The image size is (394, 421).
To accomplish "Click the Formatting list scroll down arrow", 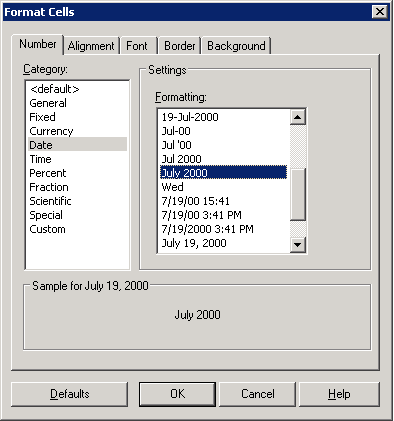I will 297,245.
